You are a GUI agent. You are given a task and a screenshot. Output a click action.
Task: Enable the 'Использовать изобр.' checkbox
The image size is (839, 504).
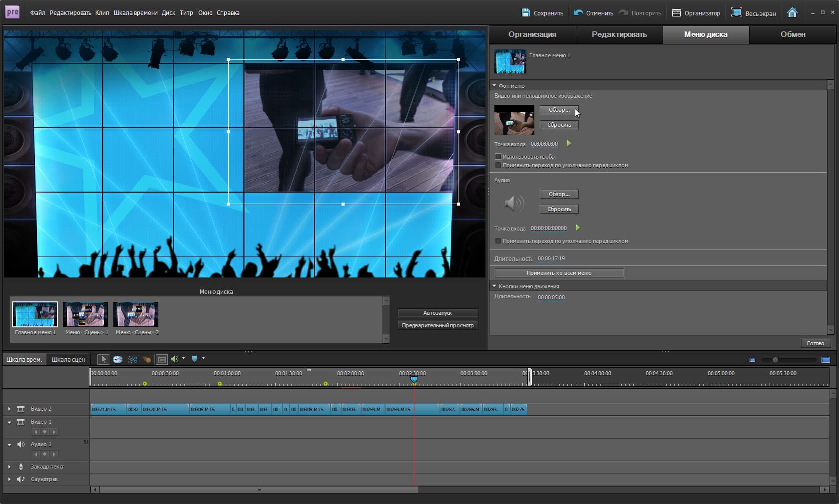point(498,157)
